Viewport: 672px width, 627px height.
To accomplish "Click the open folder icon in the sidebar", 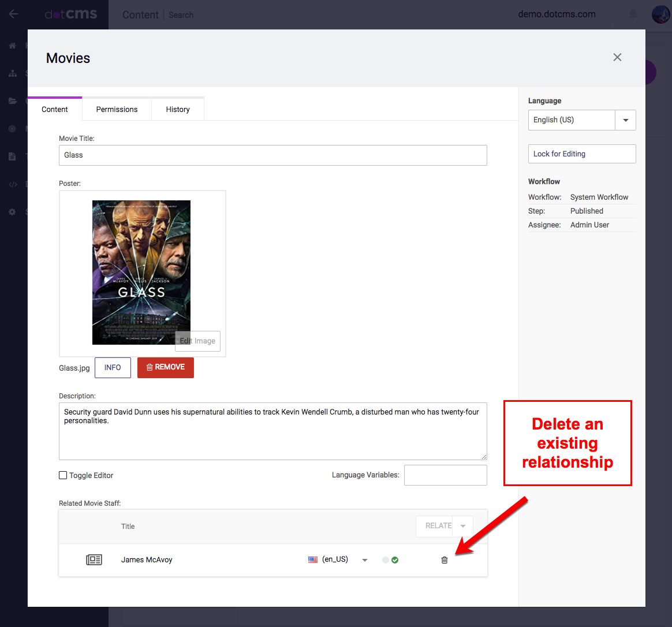I will coord(13,101).
